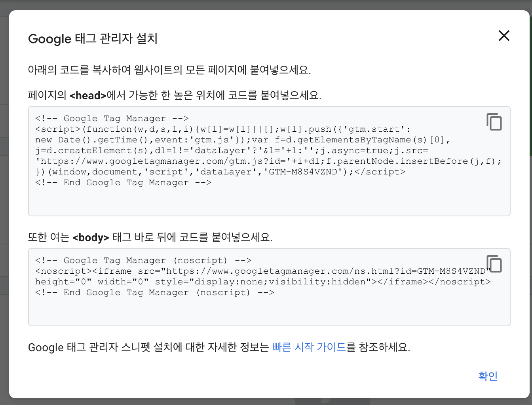Click inside the noscript code box
The height and width of the screenshot is (405, 532).
[269, 287]
